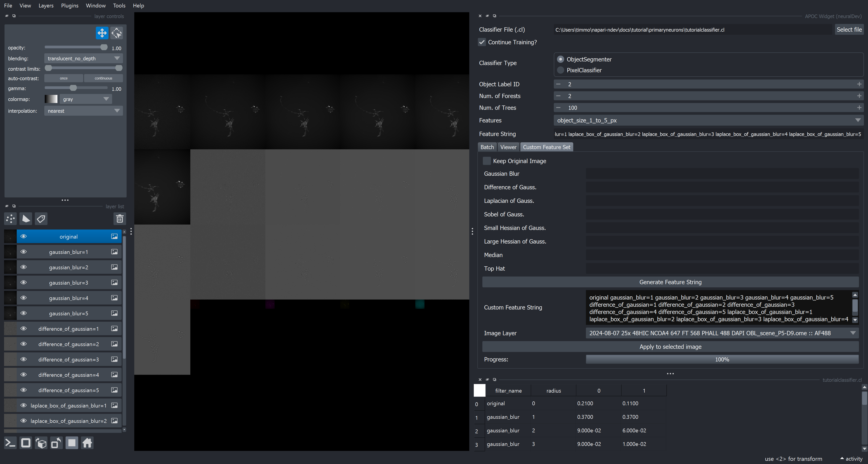Viewport: 868px width, 464px height.
Task: Hide the gaussian_blur=3 layer
Action: [x=23, y=283]
